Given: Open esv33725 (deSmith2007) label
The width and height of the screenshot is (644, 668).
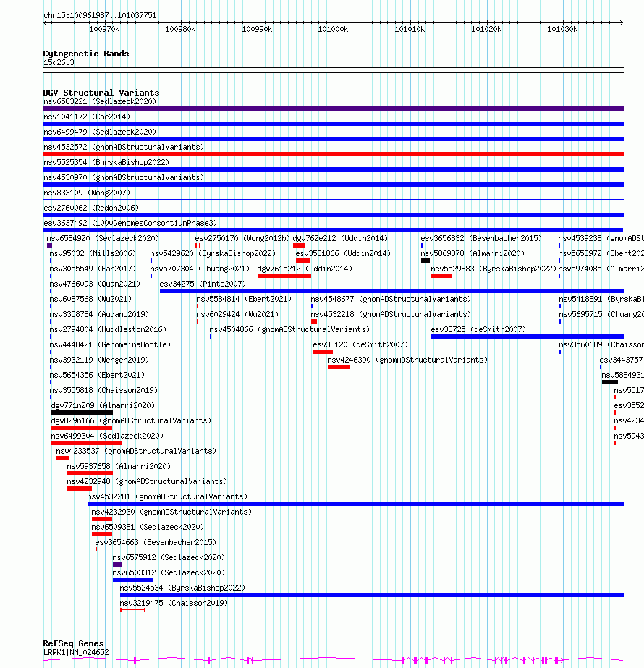Looking at the screenshot, I should [x=478, y=330].
